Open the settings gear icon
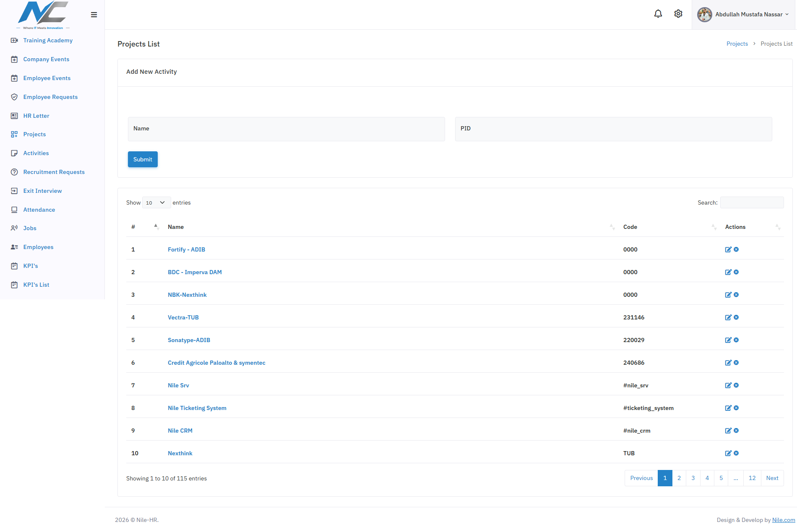Image resolution: width=797 pixels, height=532 pixels. tap(678, 14)
